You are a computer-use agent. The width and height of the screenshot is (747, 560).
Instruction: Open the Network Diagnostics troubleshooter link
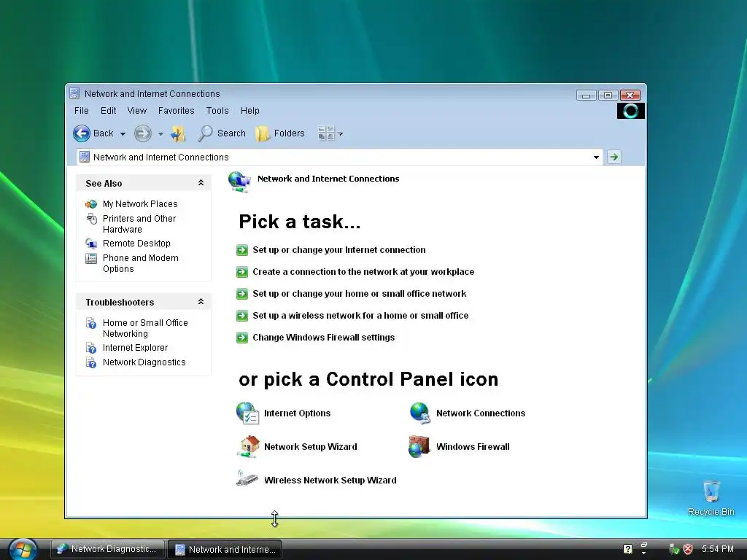[144, 362]
